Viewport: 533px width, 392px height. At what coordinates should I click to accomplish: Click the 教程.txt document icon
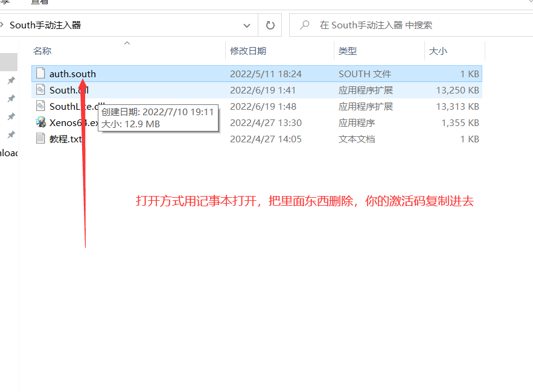pyautogui.click(x=40, y=139)
